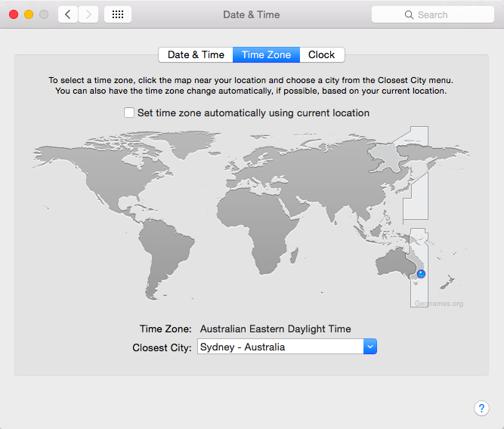Click the magnifying glass search icon

410,14
